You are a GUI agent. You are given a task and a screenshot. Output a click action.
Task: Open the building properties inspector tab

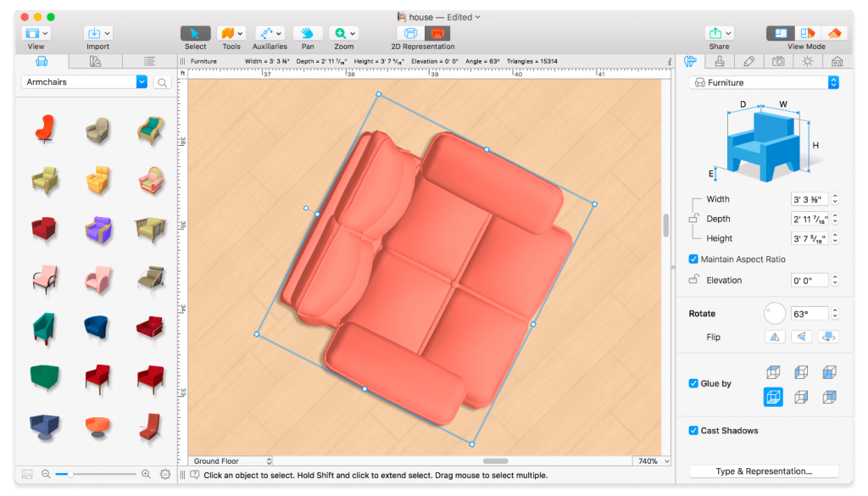point(837,61)
